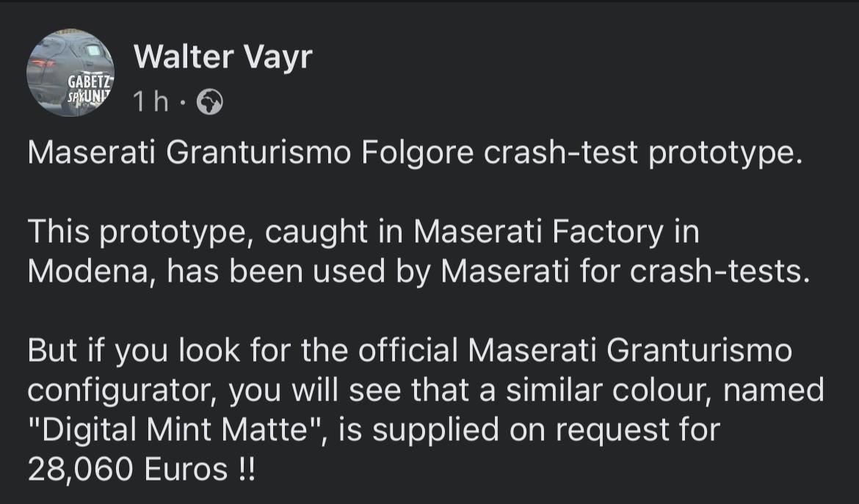Open the "1 h" post timestamp

151,101
